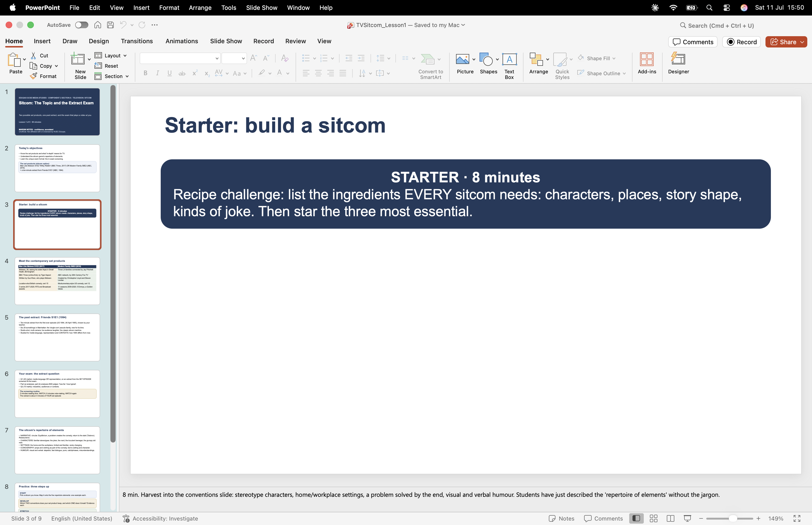Toggle Strikethrough formatting
Image resolution: width=812 pixels, height=525 pixels.
pos(182,73)
